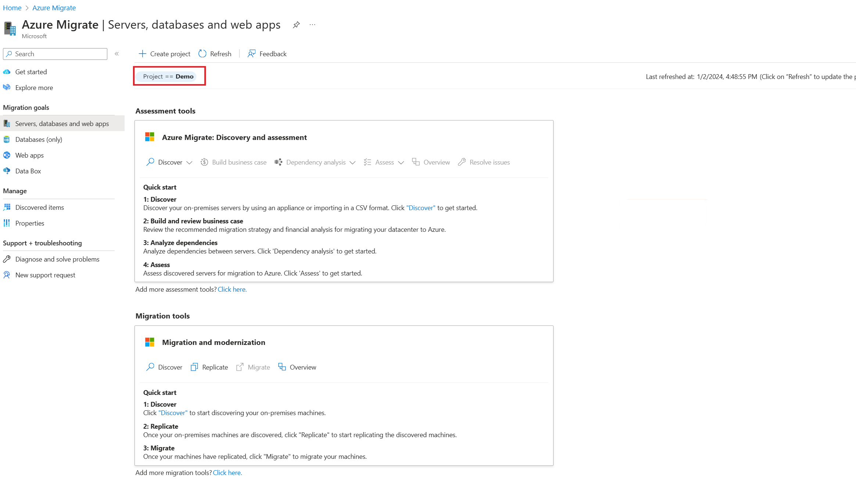Click the Overview icon in migration tools
Screen dimensions: 856x504
pos(282,367)
